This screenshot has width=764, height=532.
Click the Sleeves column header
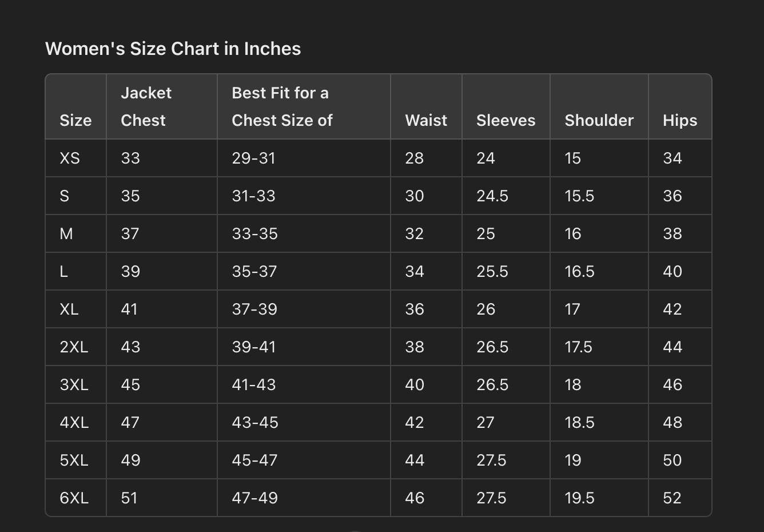tap(506, 120)
